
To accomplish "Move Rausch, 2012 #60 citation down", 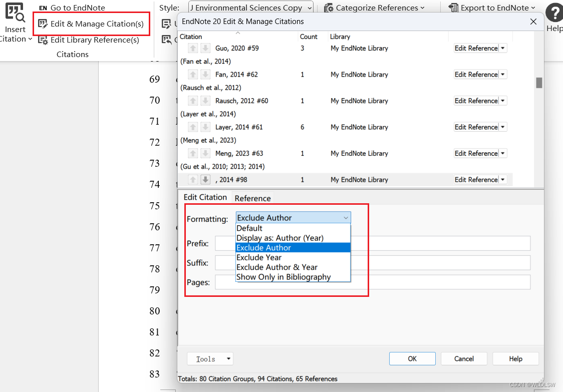I will pyautogui.click(x=205, y=101).
